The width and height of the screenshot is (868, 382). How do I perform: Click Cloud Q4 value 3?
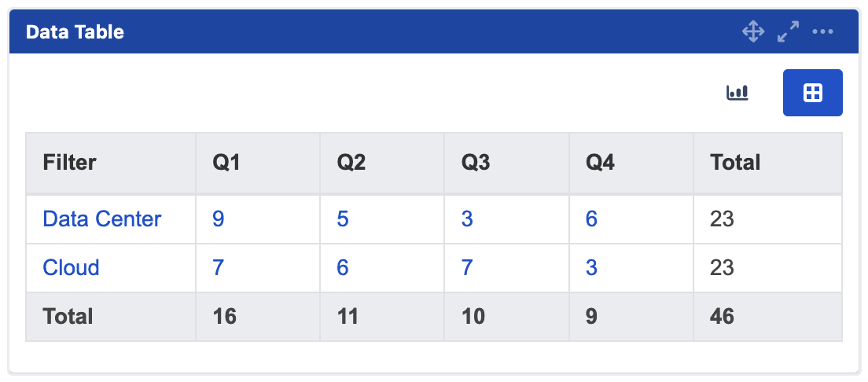[591, 267]
